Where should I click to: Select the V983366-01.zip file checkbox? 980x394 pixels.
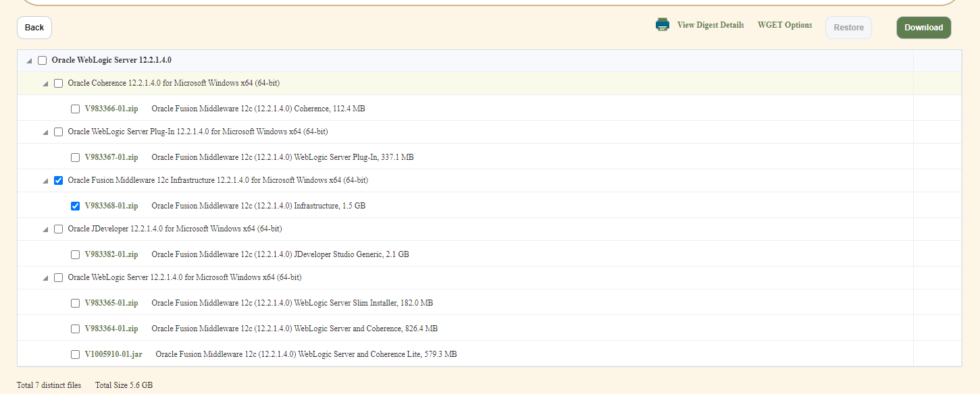76,109
